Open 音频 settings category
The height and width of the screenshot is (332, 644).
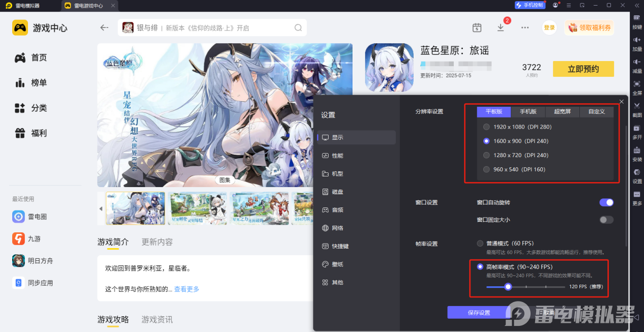[357, 209]
